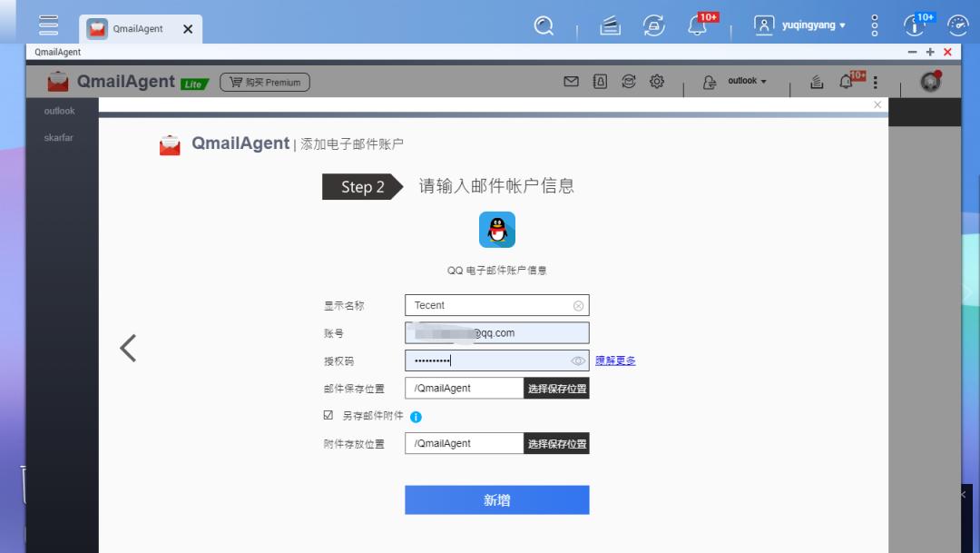The image size is (980, 553).
Task: Open QmailAgent compose mail envelope icon
Action: click(x=571, y=81)
